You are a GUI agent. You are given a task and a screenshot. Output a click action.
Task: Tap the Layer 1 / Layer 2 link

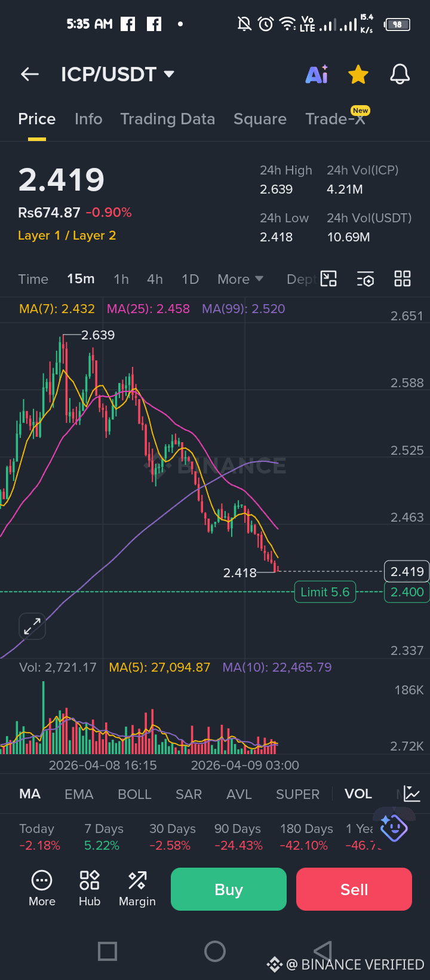click(67, 235)
